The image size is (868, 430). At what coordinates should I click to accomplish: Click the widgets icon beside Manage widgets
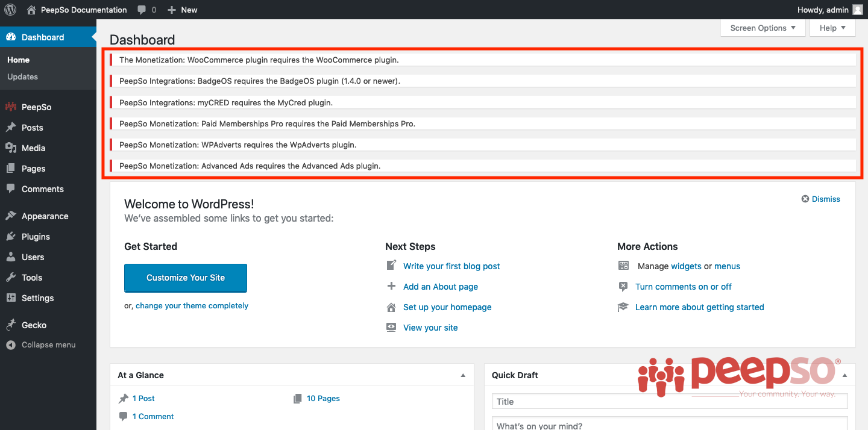pyautogui.click(x=623, y=266)
